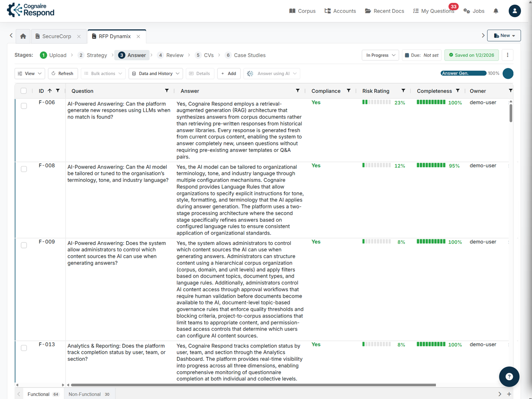Tick the checkbox for row F-013

[24, 348]
